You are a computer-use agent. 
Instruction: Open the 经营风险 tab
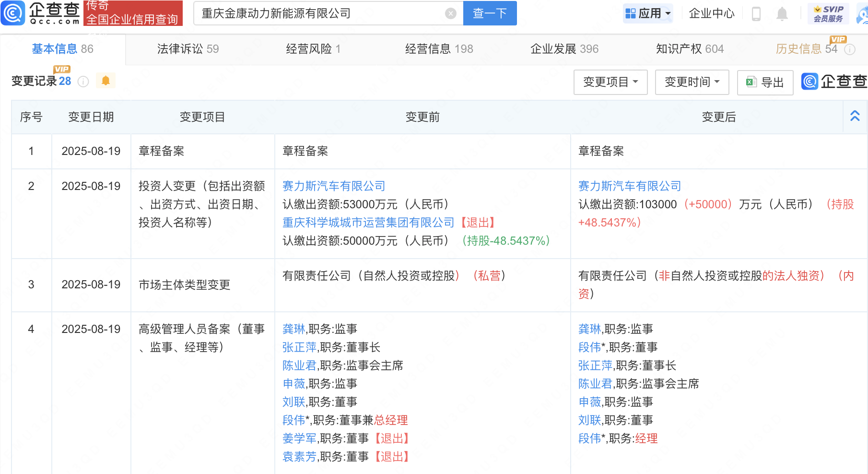[x=313, y=49]
